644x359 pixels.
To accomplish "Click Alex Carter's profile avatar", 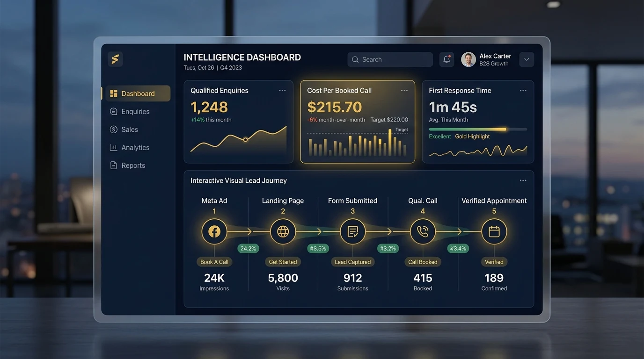I will 468,59.
